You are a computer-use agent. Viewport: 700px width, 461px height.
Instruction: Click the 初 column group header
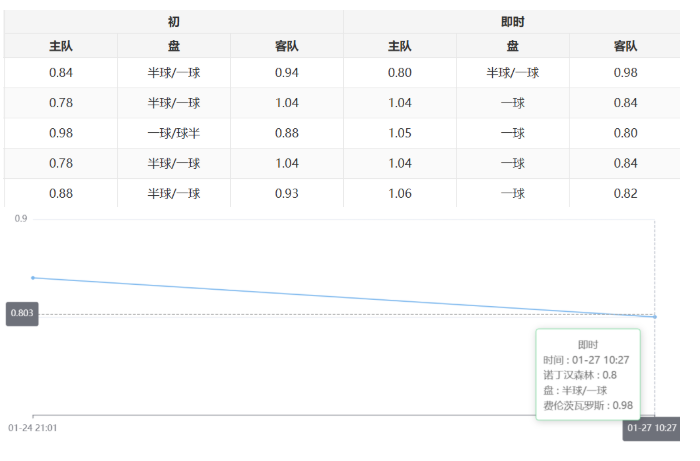(174, 21)
